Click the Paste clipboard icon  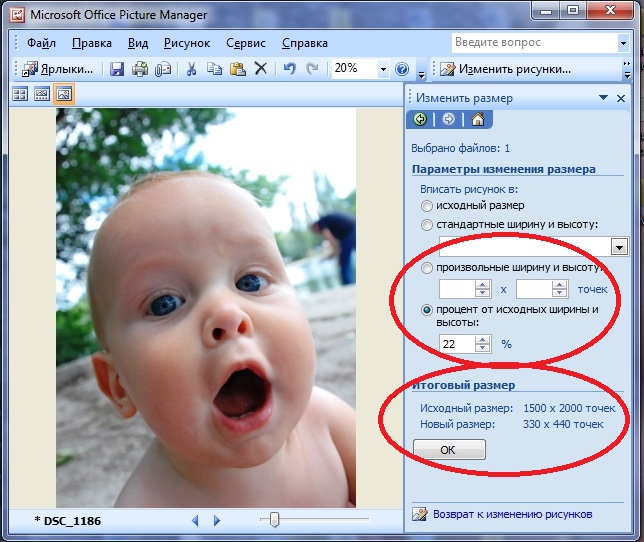point(238,69)
